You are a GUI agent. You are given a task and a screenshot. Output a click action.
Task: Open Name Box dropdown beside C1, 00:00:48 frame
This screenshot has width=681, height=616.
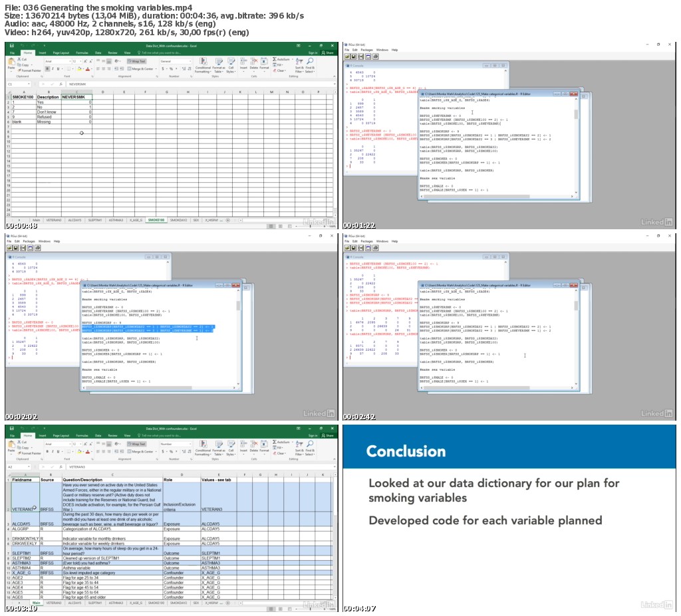pyautogui.click(x=29, y=84)
